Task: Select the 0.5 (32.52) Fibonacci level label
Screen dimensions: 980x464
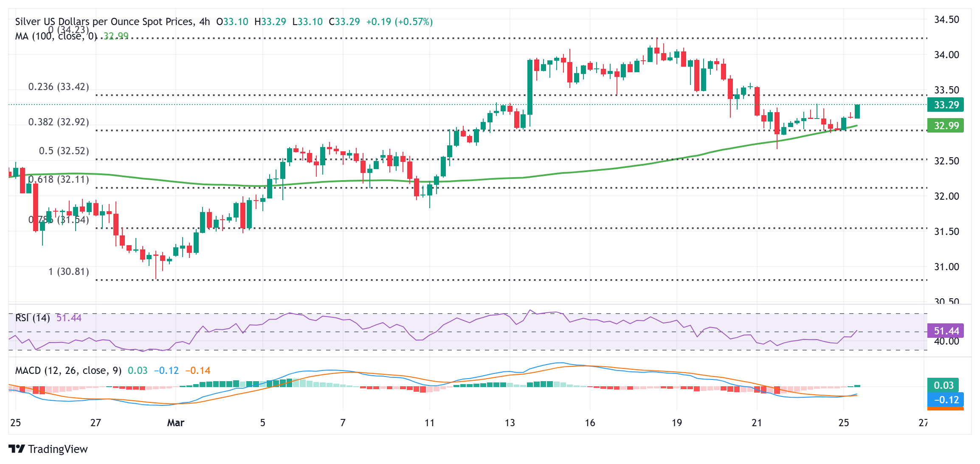Action: click(64, 151)
